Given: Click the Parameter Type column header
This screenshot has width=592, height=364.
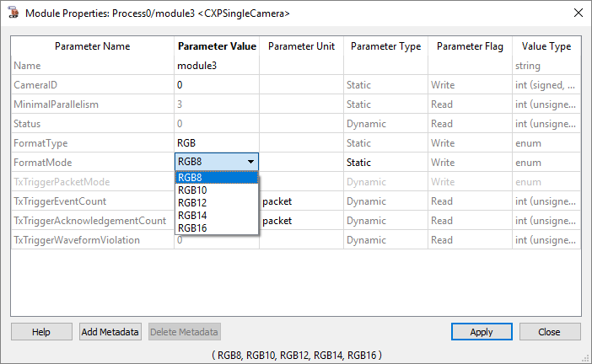Looking at the screenshot, I should click(x=385, y=46).
